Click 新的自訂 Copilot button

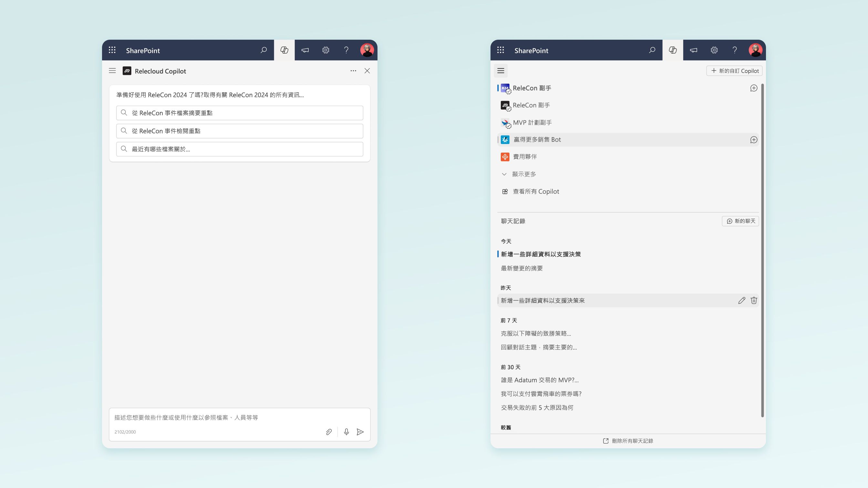(735, 71)
